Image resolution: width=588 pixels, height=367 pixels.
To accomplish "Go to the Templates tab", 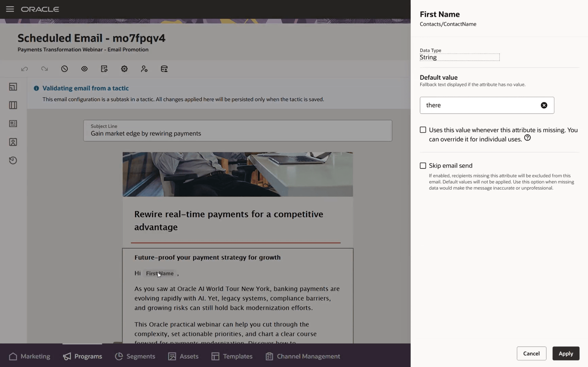I will 232,356.
